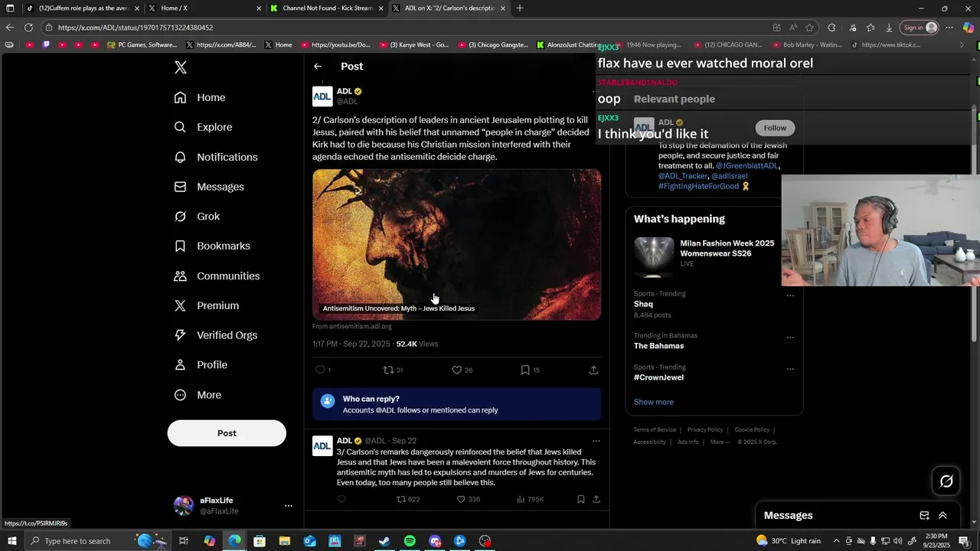Refresh the browser page
Screen dimensions: 980x551
click(28, 28)
